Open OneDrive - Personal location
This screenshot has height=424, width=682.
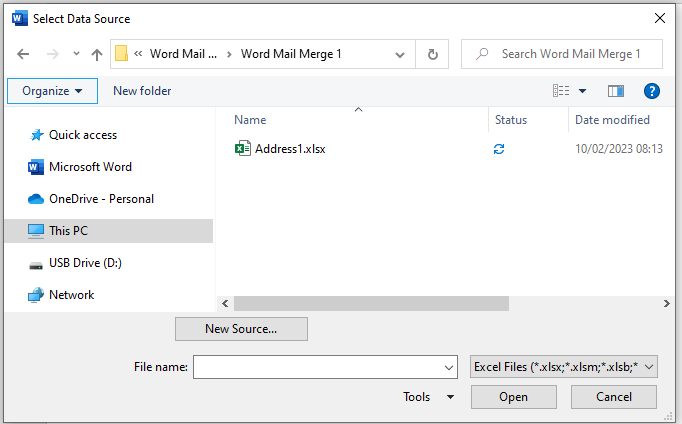pyautogui.click(x=101, y=199)
